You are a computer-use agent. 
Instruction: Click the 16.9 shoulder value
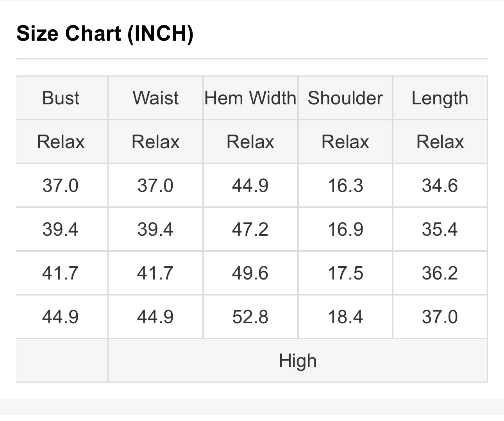345,229
